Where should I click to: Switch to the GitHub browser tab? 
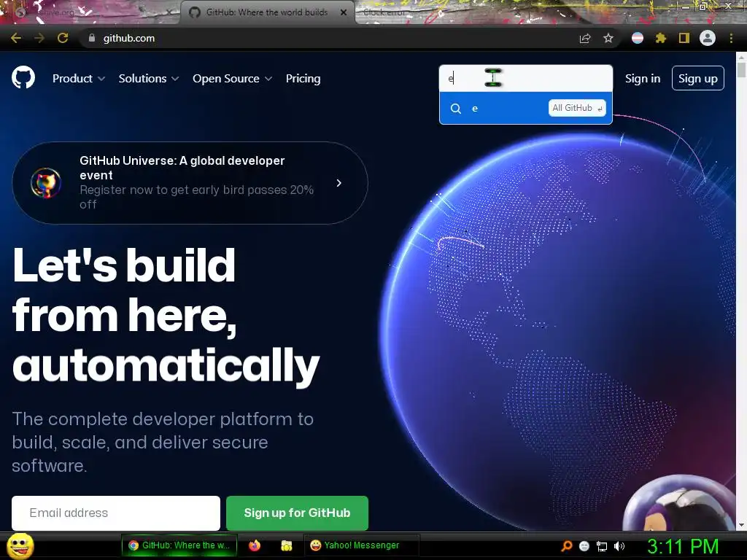267,12
